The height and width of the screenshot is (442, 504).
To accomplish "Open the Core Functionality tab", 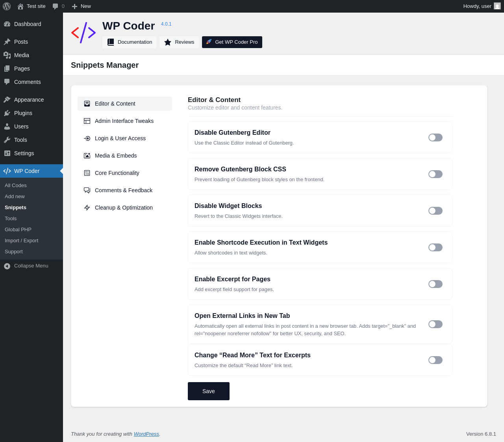I will (x=125, y=173).
